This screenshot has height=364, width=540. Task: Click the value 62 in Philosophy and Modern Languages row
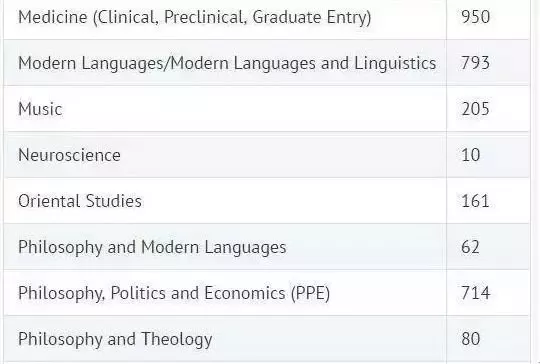tap(470, 247)
